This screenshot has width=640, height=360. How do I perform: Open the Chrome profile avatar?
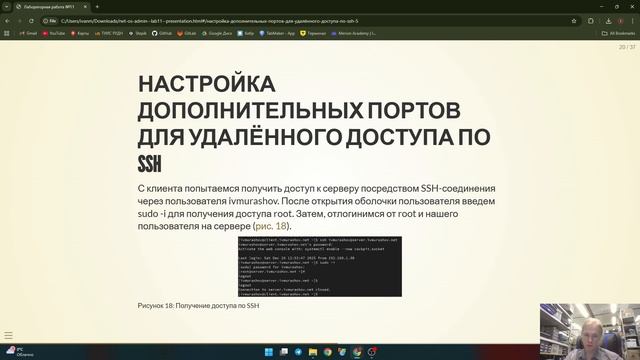click(x=621, y=21)
